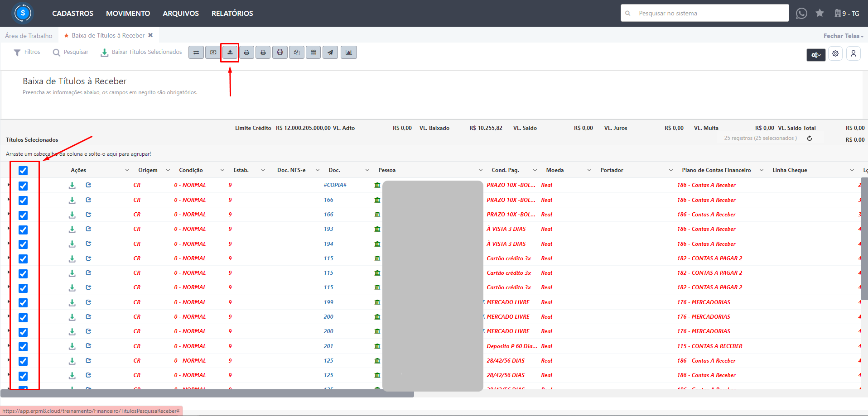868x416 pixels.
Task: Uncheck the checkbox for Doc. 201 row
Action: [x=23, y=347]
